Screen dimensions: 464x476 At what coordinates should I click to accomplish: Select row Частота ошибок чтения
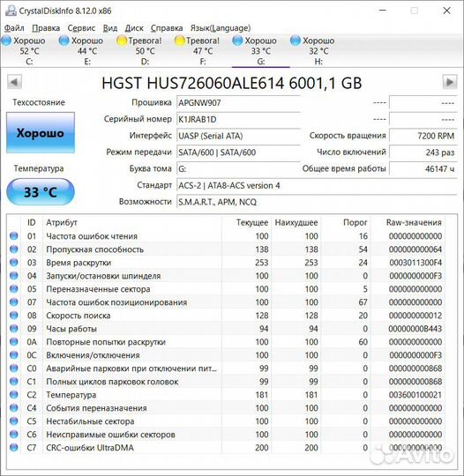click(227, 236)
